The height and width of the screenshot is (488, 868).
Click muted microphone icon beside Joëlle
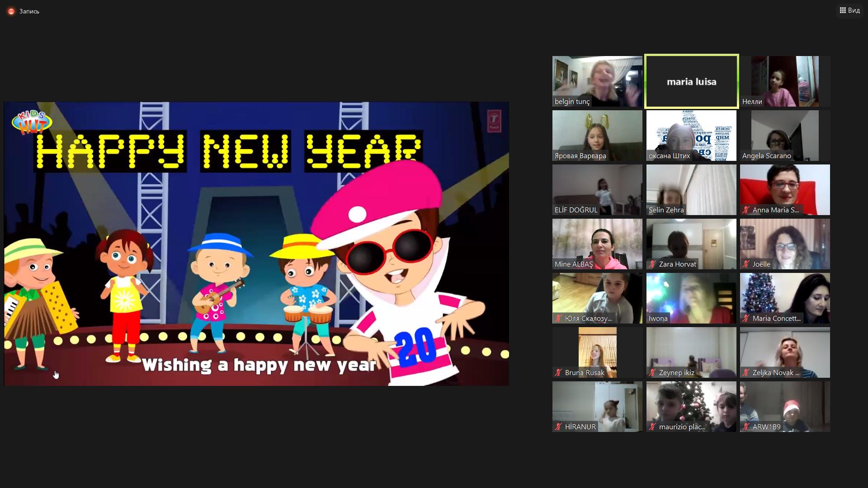[x=746, y=264]
